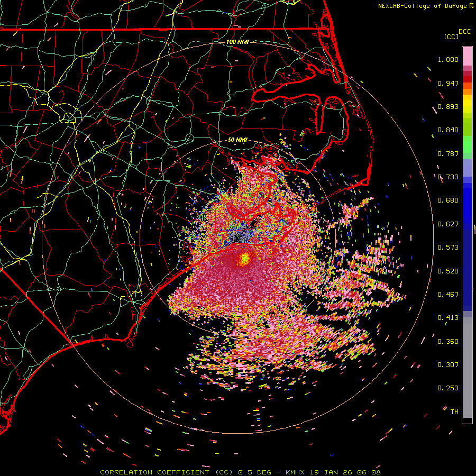Click the 19 JAN 26 date in caption
The width and height of the screenshot is (476, 476).
[x=331, y=472]
